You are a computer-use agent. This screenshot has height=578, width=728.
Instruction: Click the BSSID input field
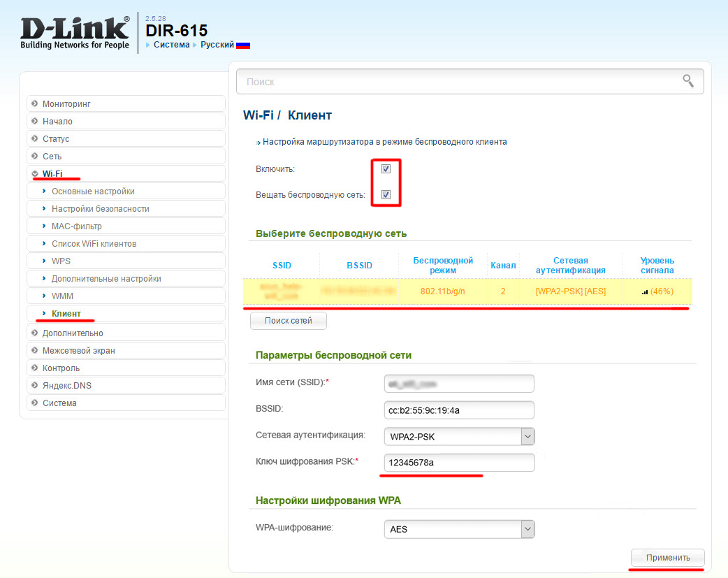[459, 410]
